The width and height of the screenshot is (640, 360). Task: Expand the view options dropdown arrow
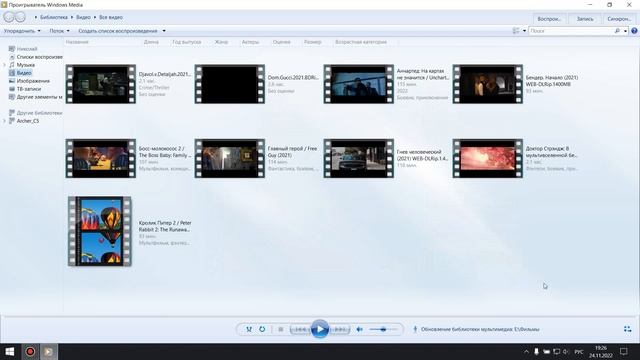[524, 31]
